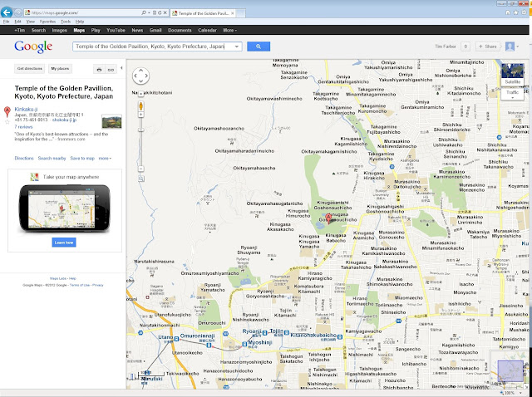Open the 'more' dropdown under Kinkaku-ji

[105, 159]
